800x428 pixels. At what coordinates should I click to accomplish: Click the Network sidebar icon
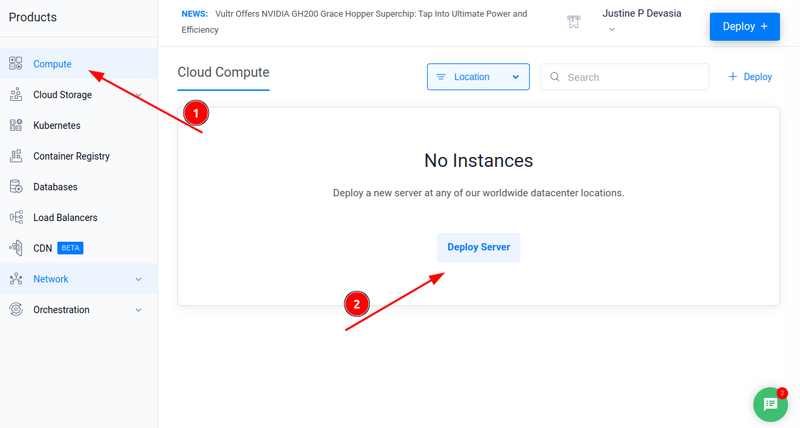tap(16, 279)
